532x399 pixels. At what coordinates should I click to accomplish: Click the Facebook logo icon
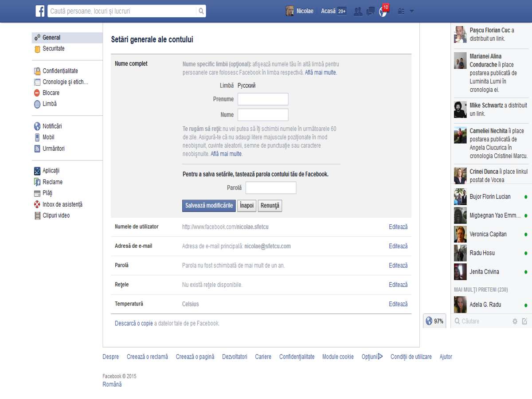[40, 11]
